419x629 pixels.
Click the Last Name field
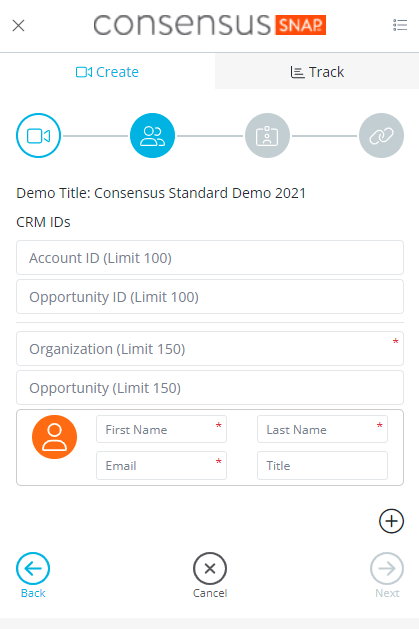tap(322, 429)
